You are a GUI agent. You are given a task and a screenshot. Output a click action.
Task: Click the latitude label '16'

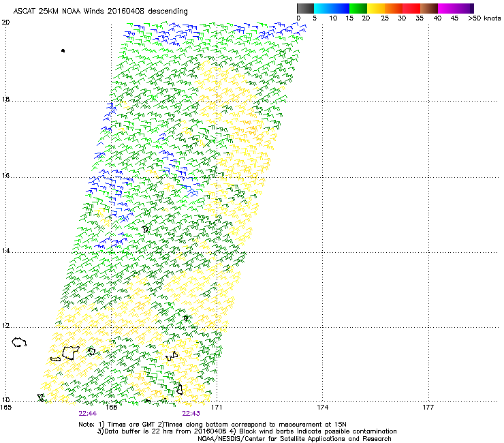pyautogui.click(x=5, y=175)
